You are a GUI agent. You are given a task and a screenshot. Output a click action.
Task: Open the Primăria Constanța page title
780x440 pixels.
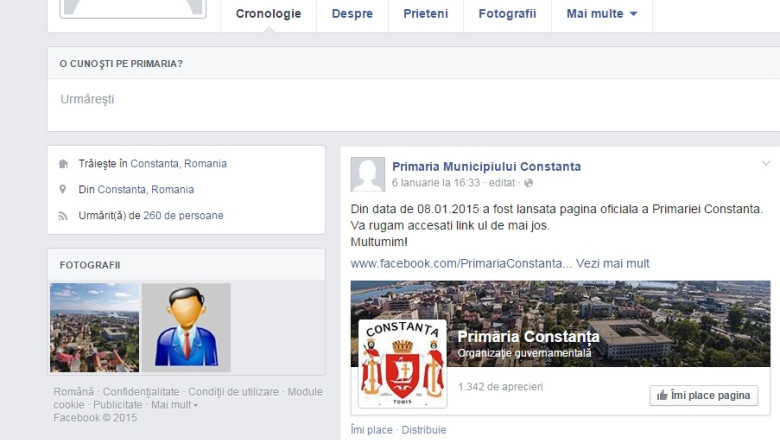pos(528,337)
